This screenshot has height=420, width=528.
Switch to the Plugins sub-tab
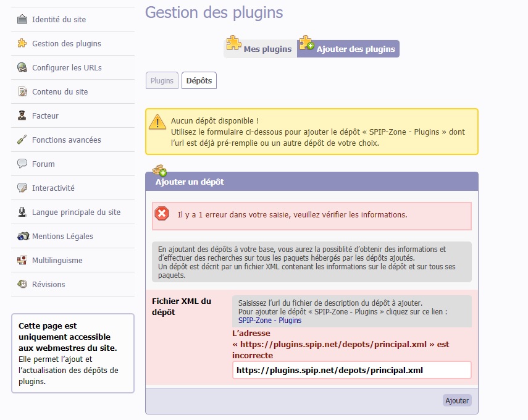(162, 80)
